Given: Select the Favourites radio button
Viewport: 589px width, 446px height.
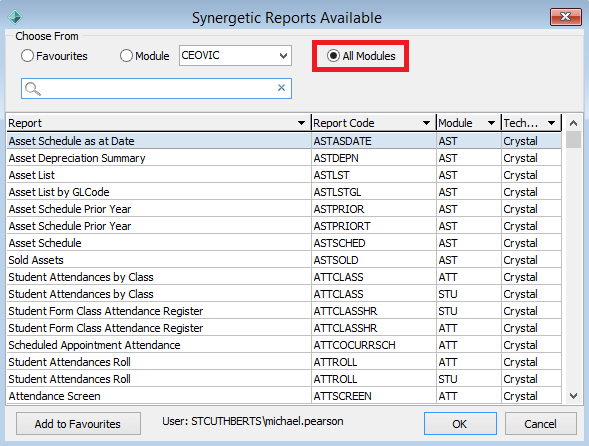Looking at the screenshot, I should point(27,56).
